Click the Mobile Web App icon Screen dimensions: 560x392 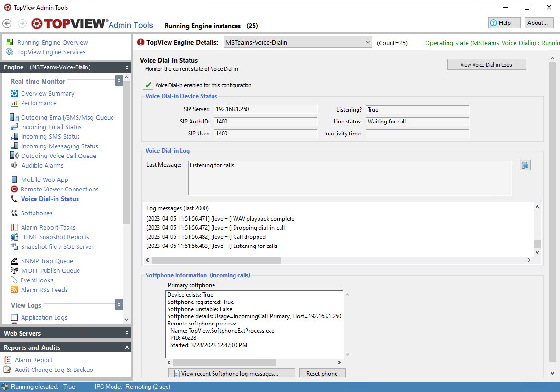point(14,179)
